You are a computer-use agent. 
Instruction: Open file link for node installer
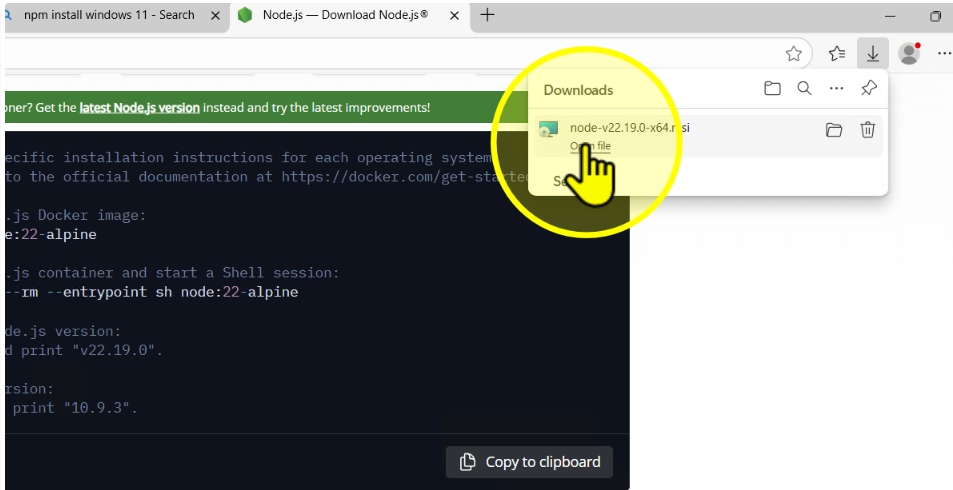tap(590, 146)
